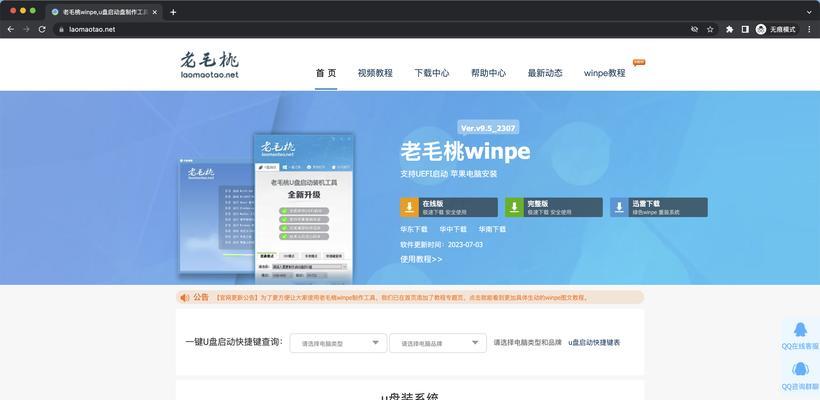Click the 无痕模式 label
The width and height of the screenshot is (820, 400).
782,30
